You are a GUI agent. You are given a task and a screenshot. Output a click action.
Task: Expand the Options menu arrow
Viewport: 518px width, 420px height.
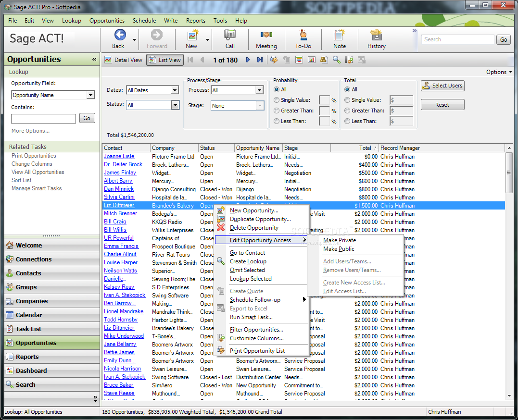pos(510,72)
